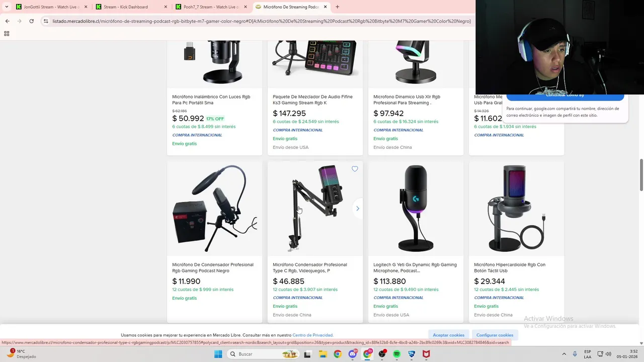Screen dimensions: 644x362
Task: Open Paquete De Mezclador De Audio Fifine title
Action: click(x=312, y=100)
